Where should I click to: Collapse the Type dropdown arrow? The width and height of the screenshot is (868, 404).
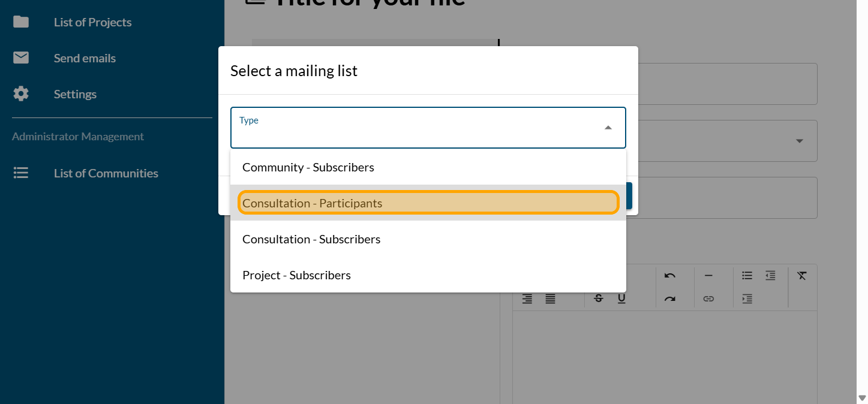pos(608,128)
